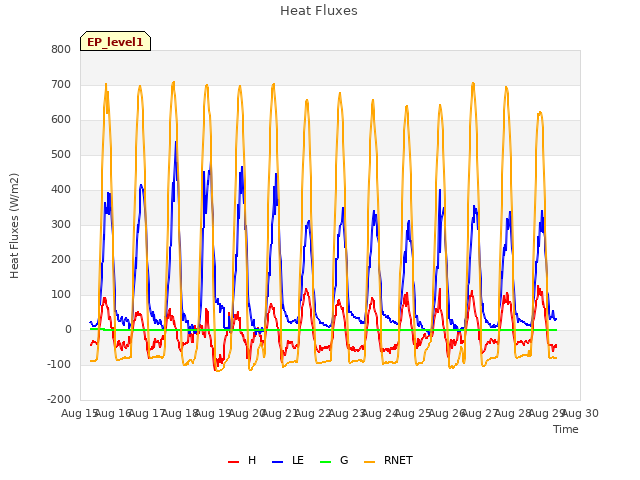Click the 400 y-axis tick label
This screenshot has width=640, height=480.
tap(61, 189)
